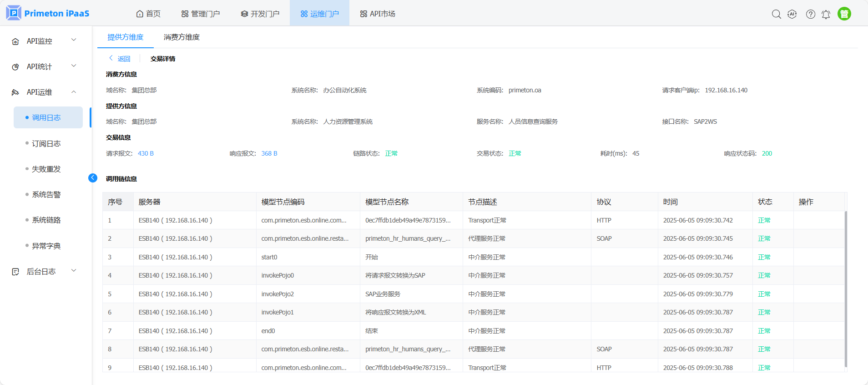The image size is (868, 385).
Task: Open the notifications bell
Action: pos(826,14)
